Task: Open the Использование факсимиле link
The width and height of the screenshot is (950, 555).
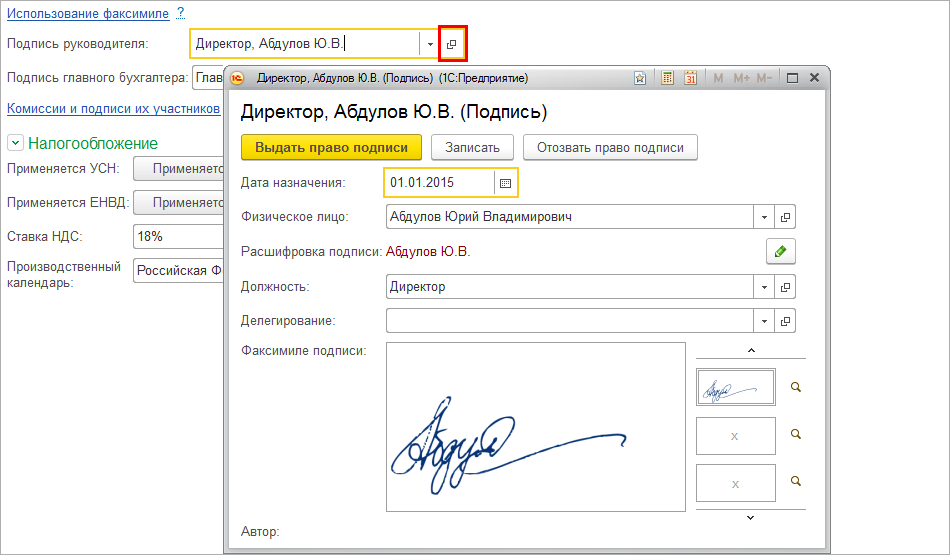Action: [88, 13]
